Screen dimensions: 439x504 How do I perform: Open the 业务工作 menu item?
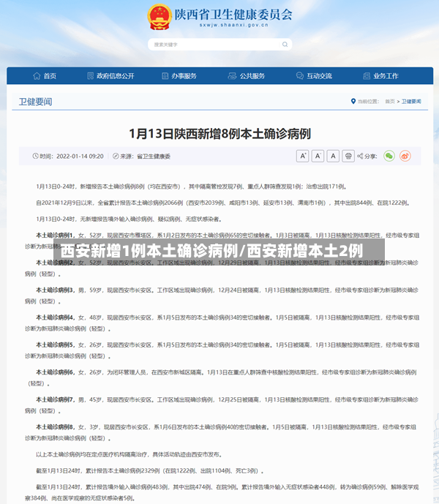point(386,76)
